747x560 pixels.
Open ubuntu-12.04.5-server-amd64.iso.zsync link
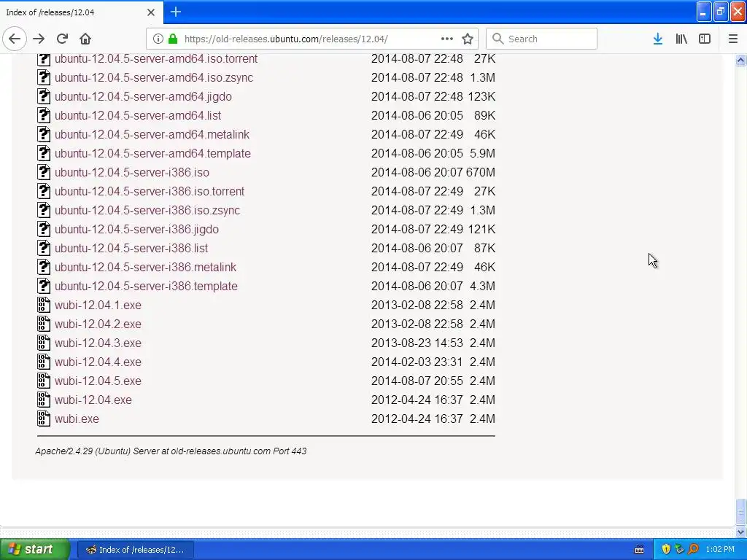coord(154,77)
